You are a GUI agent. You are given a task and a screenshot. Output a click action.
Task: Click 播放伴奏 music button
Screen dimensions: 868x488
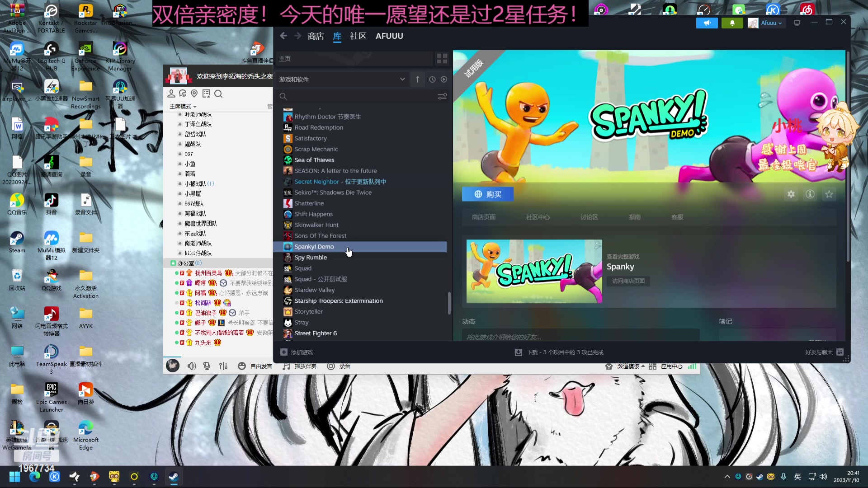(299, 366)
